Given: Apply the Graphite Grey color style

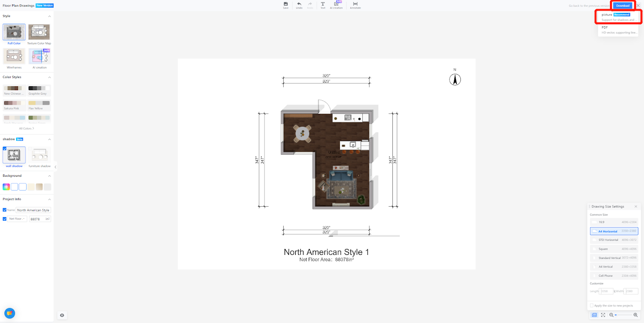Looking at the screenshot, I should click(x=39, y=90).
